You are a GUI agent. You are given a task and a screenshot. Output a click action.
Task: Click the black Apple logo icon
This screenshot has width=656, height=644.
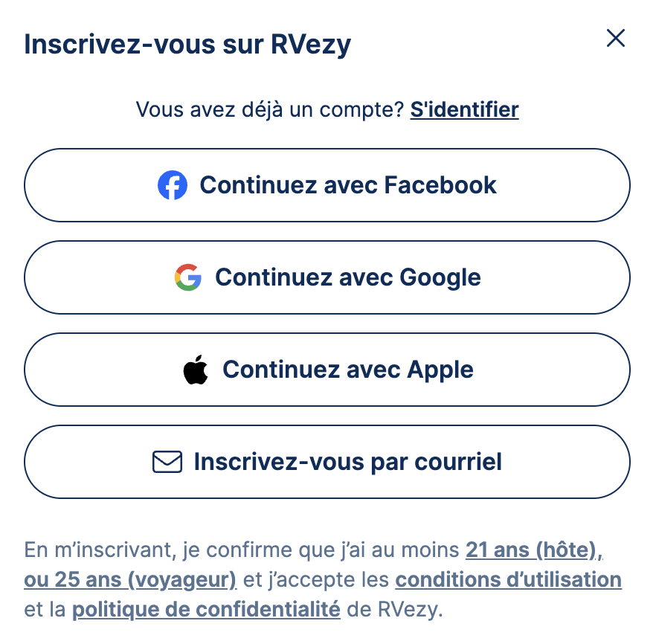click(196, 370)
